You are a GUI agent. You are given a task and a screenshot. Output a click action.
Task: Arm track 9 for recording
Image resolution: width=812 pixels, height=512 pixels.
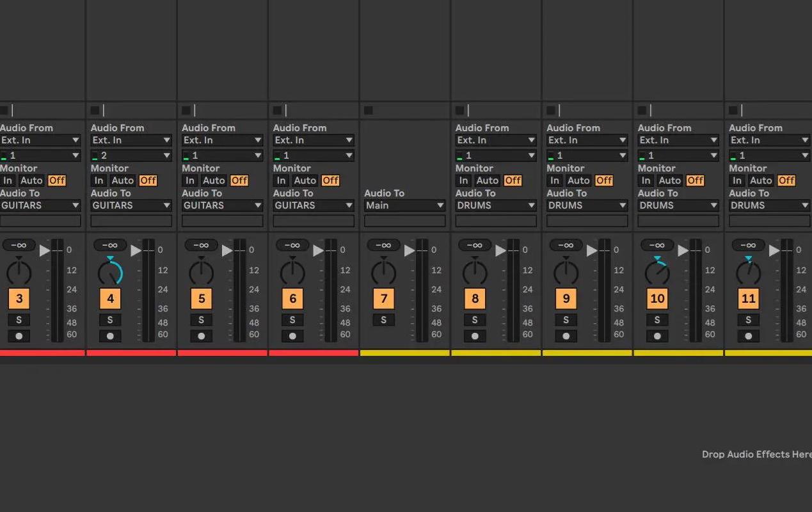pyautogui.click(x=566, y=336)
